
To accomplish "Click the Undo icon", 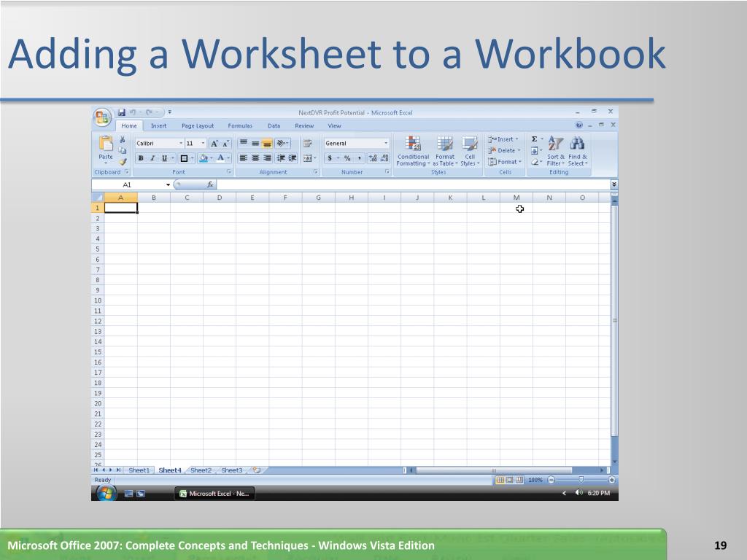I will [133, 112].
